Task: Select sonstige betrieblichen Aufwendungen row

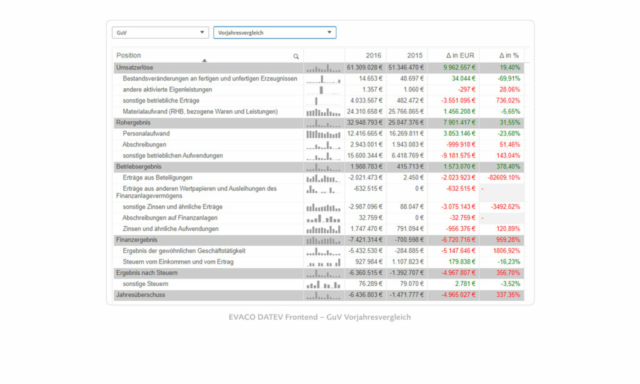Action: (319, 156)
